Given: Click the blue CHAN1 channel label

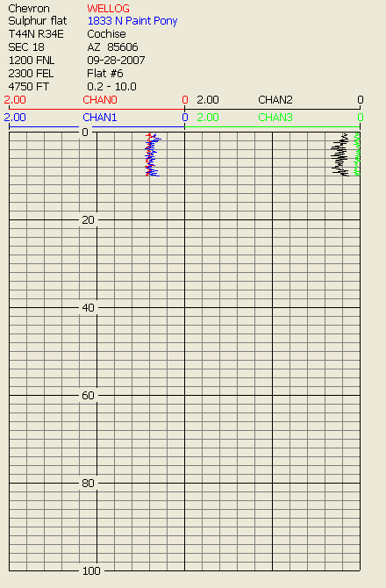Looking at the screenshot, I should point(100,118).
